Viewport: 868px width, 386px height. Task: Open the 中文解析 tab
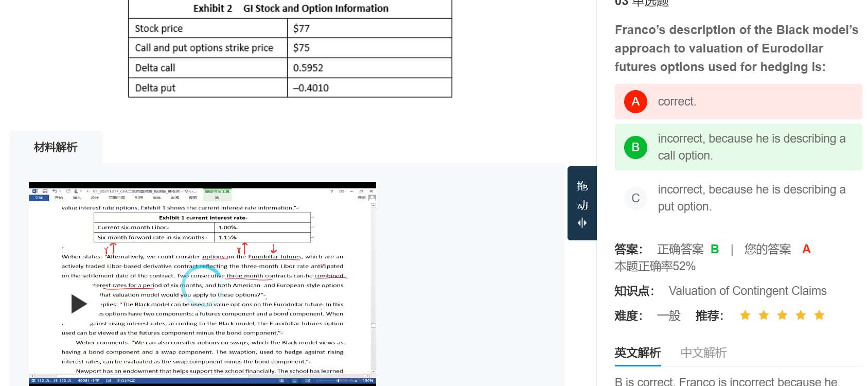(703, 353)
